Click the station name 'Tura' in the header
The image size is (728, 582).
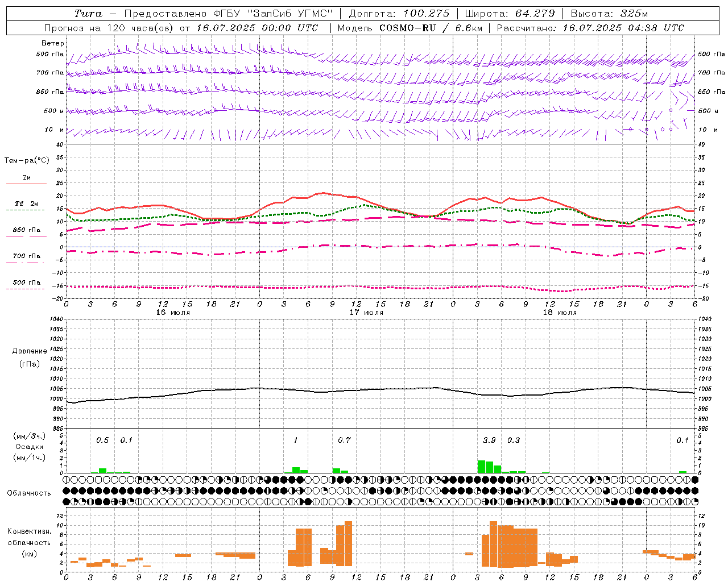pyautogui.click(x=88, y=14)
